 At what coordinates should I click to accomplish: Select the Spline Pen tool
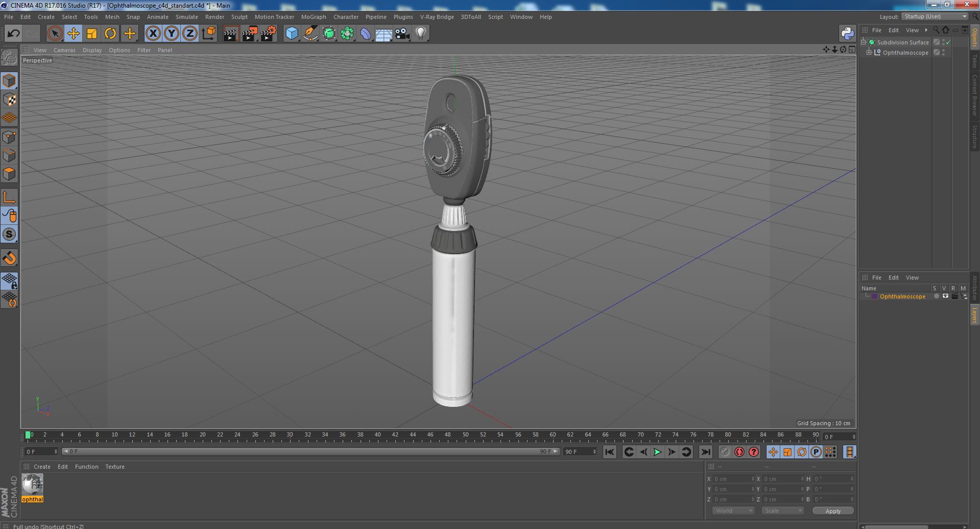(x=310, y=34)
